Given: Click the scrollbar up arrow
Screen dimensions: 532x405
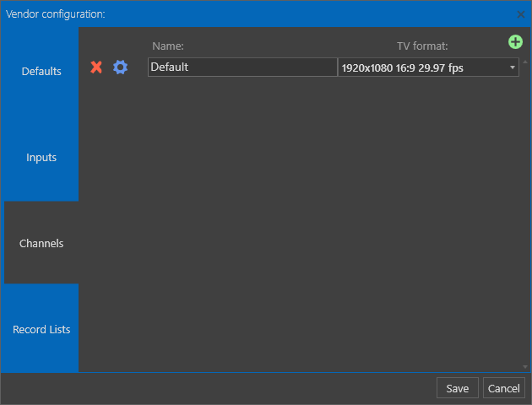Looking at the screenshot, I should tap(525, 62).
